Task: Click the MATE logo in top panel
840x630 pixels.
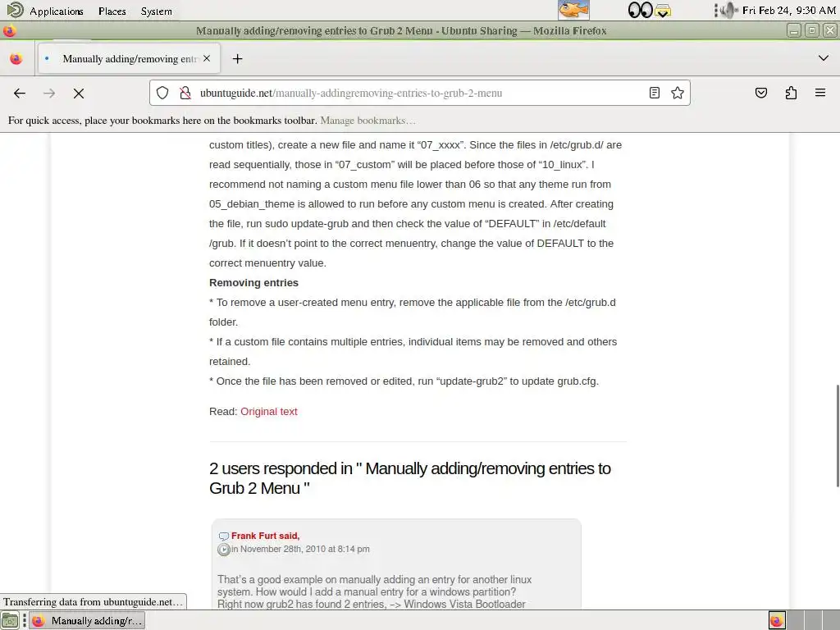Action: click(15, 10)
